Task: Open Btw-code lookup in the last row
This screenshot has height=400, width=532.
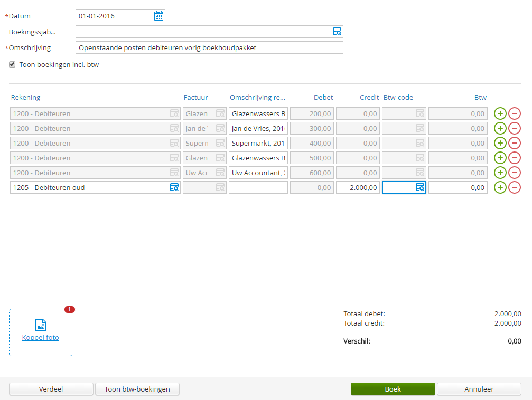Action: [x=420, y=187]
